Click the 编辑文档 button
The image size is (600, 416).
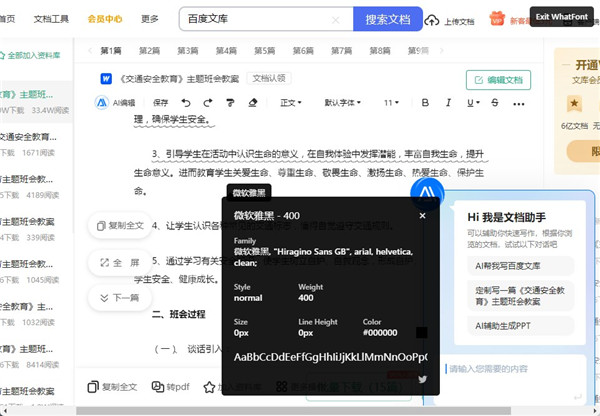pyautogui.click(x=498, y=80)
